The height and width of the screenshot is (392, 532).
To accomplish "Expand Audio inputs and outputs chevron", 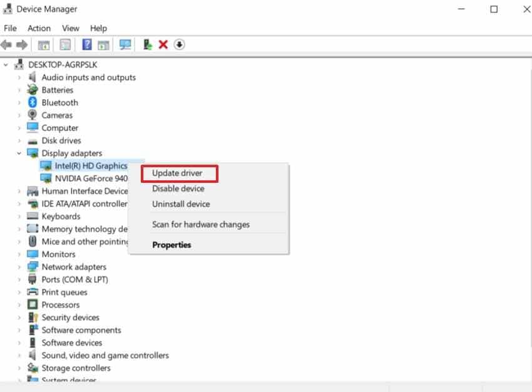I will 19,78.
